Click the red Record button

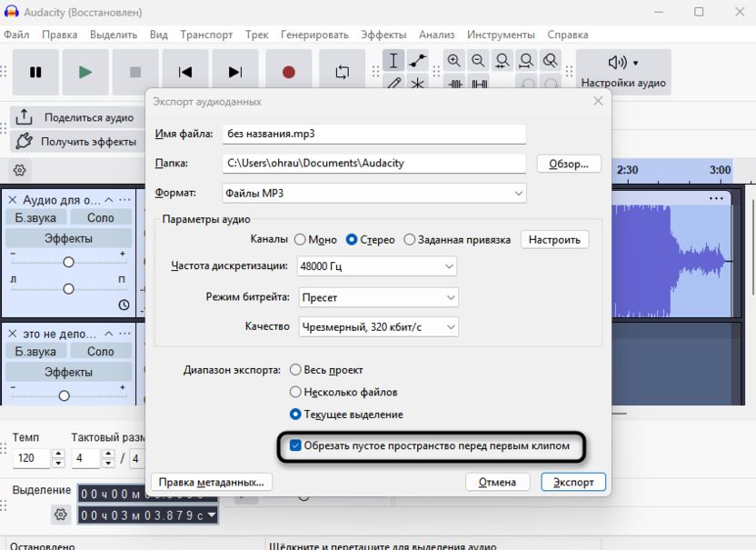coord(289,73)
